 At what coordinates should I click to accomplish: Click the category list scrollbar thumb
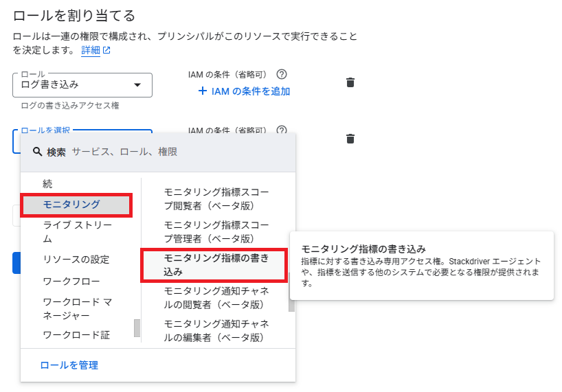(x=137, y=327)
